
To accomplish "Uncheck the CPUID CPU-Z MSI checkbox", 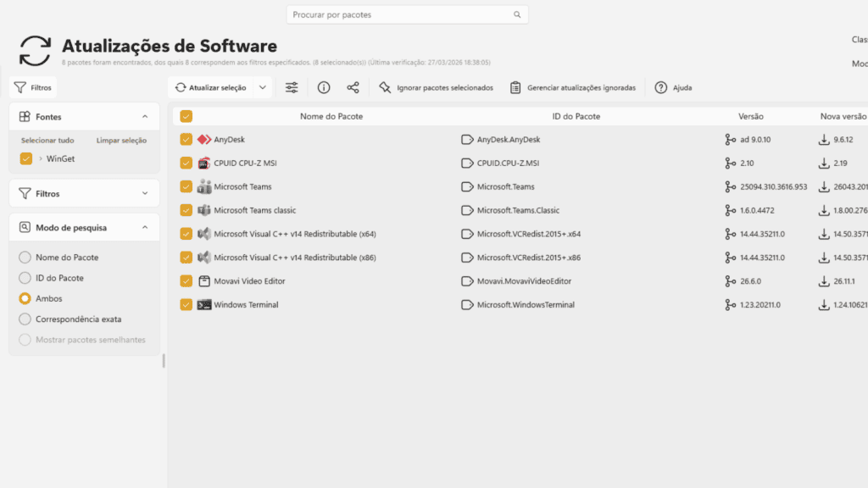I will tap(186, 164).
